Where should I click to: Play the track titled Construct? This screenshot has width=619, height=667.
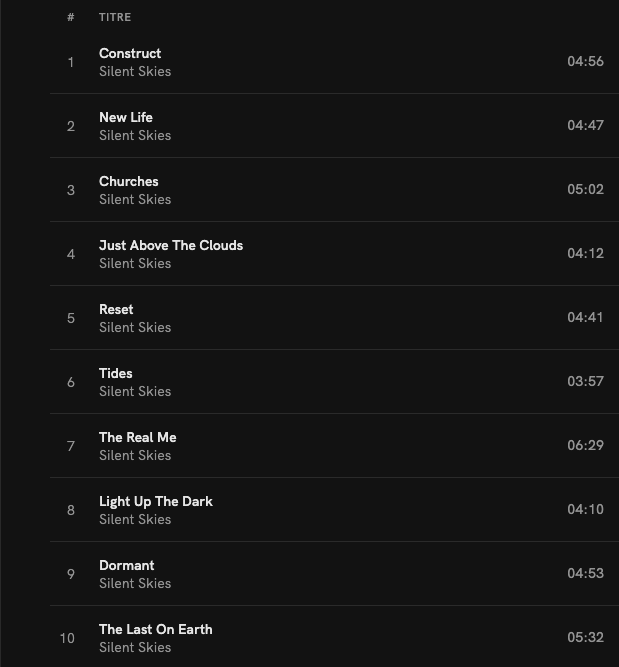130,53
